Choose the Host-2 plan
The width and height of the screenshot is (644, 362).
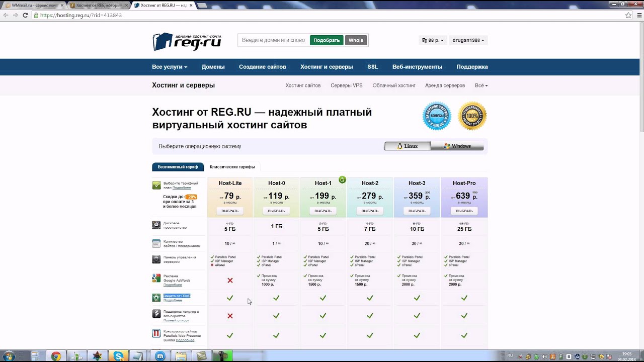tap(370, 211)
